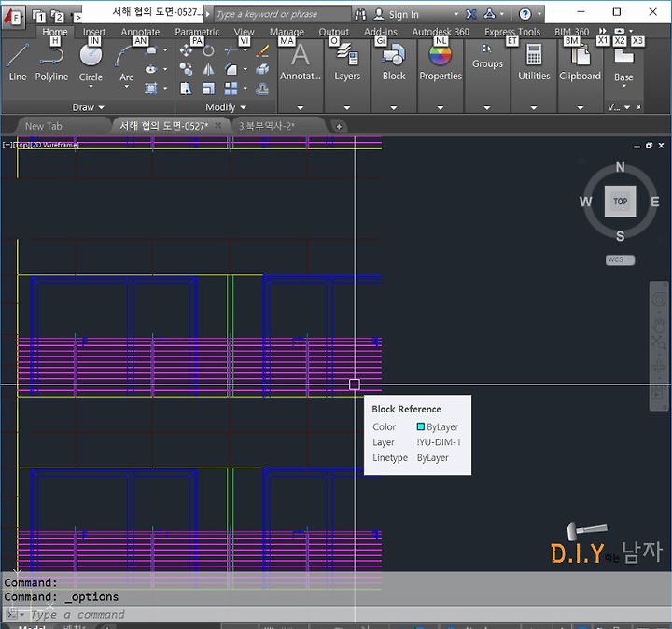Activate the Rotate tool

coord(208,51)
